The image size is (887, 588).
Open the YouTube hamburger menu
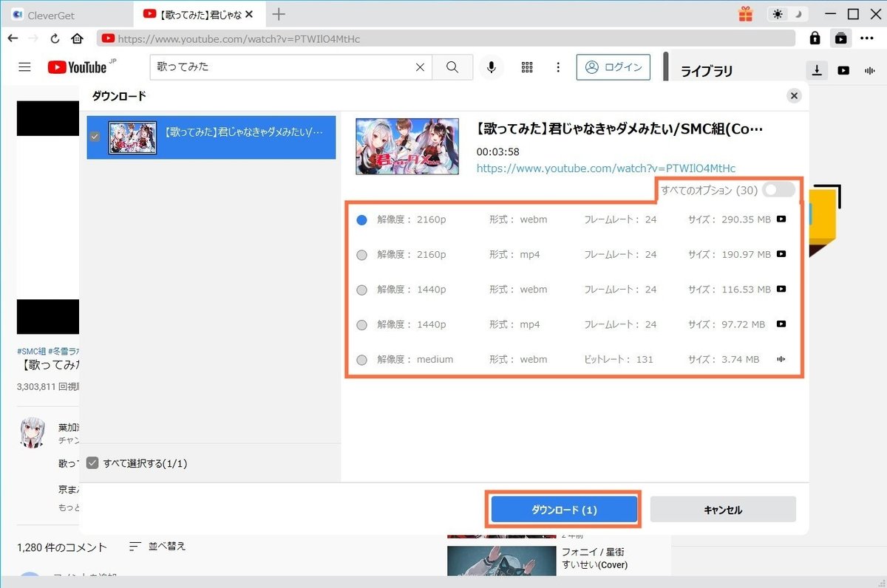coord(24,67)
